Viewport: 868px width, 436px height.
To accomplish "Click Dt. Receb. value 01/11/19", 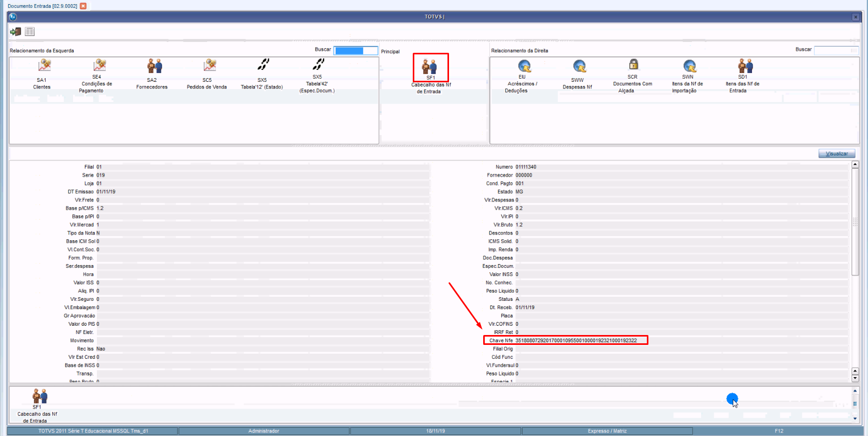I will (525, 307).
